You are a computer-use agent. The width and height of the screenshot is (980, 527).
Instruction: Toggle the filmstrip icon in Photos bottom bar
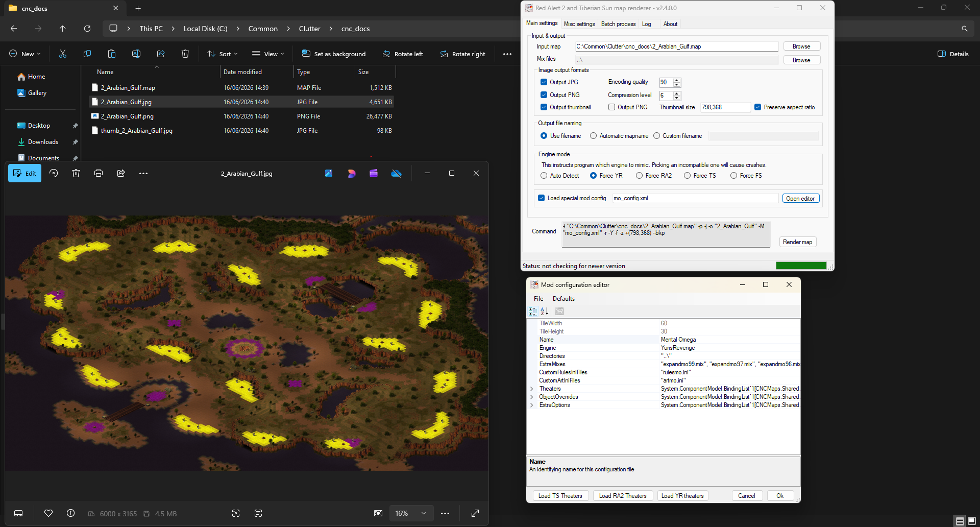(18, 513)
